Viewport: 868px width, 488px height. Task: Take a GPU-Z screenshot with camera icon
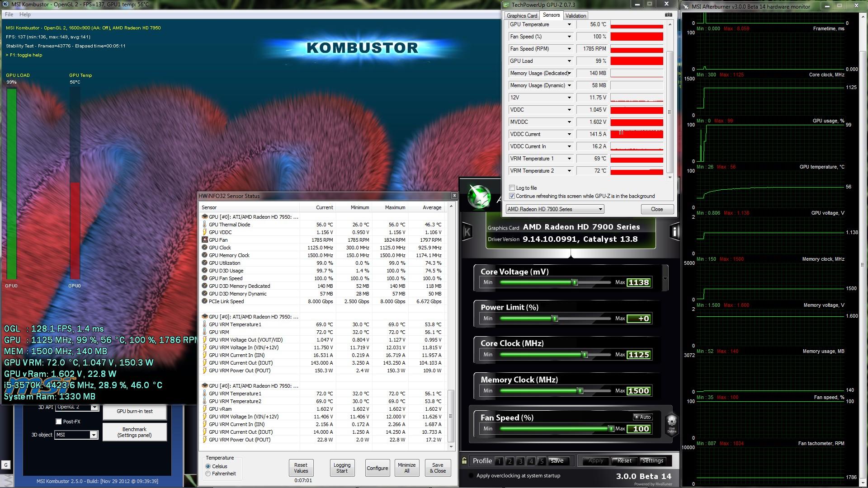coord(668,15)
